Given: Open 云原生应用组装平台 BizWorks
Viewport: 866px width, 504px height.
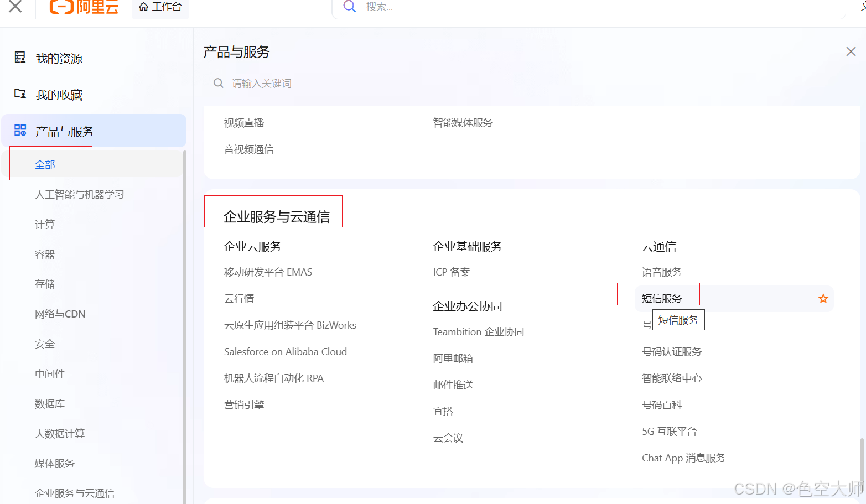Looking at the screenshot, I should point(290,325).
